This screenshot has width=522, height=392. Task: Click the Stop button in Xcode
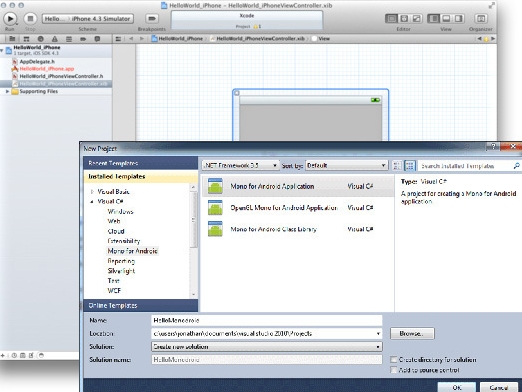[x=30, y=19]
